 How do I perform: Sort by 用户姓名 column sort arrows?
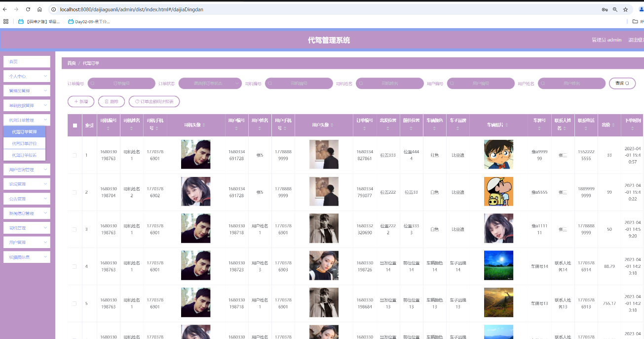260,128
